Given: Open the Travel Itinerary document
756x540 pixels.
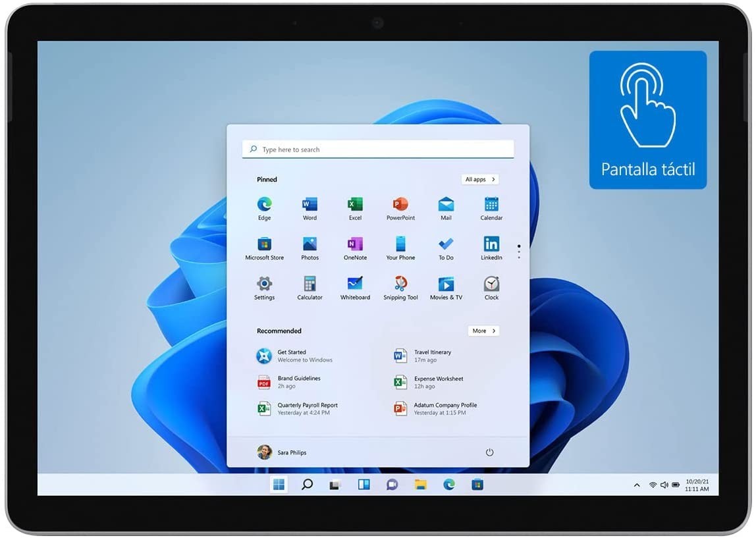Looking at the screenshot, I should point(422,356).
